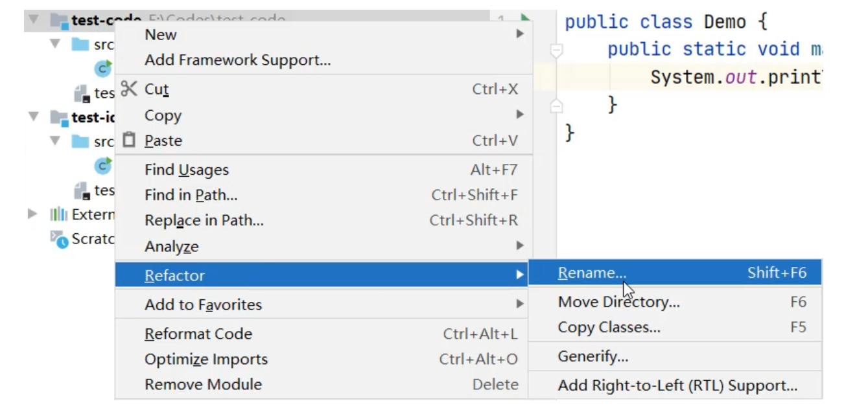The width and height of the screenshot is (868, 410).
Task: Click the test-code module folder icon
Action: [60, 21]
